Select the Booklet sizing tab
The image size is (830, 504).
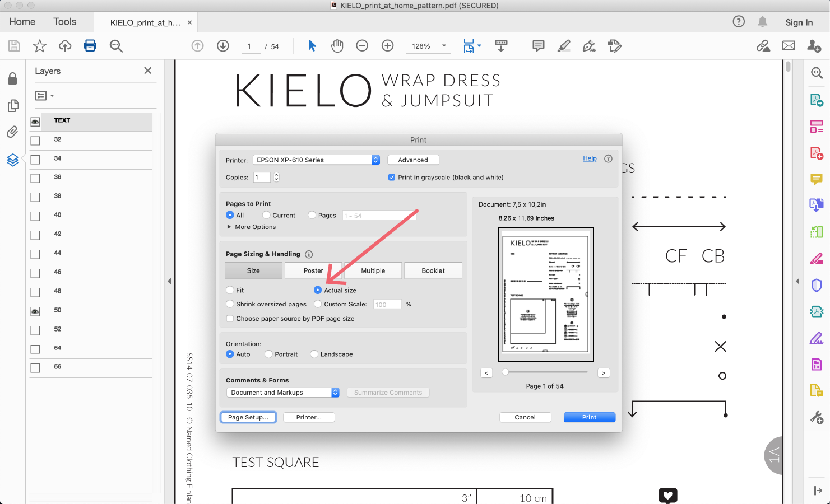pyautogui.click(x=433, y=270)
